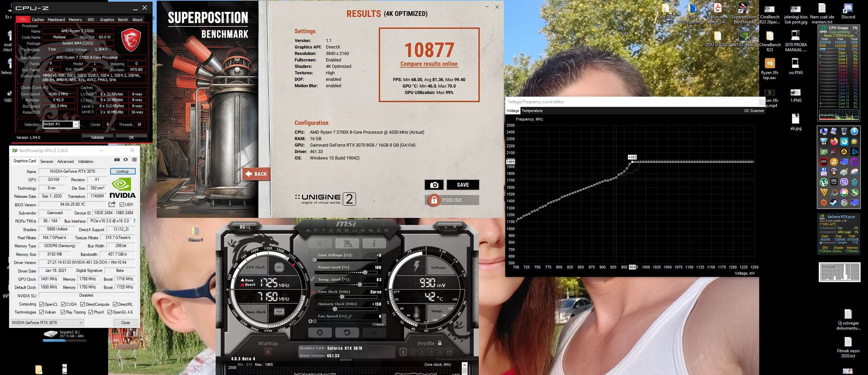868x375 pixels.
Task: Click the Memory Clock slider handle
Action: (334, 309)
